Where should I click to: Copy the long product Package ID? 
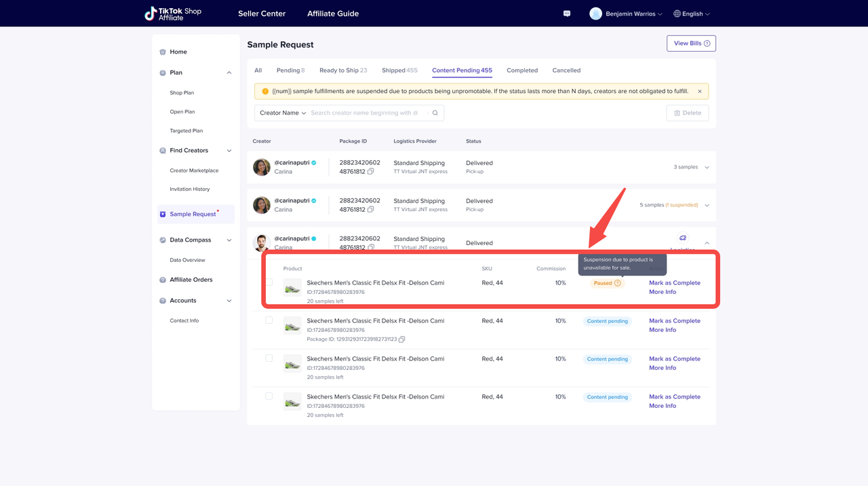pos(402,339)
